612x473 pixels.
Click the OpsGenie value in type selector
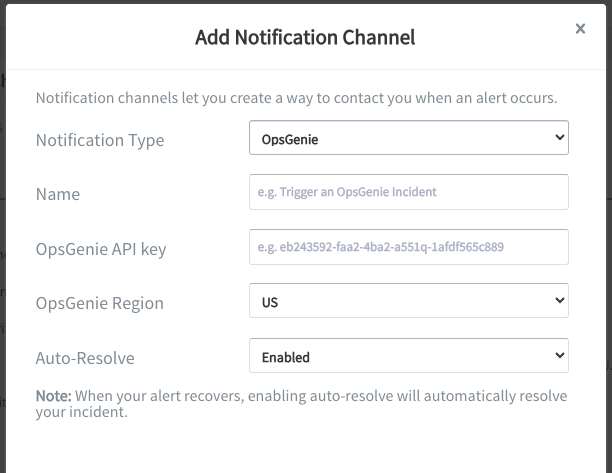[290, 140]
